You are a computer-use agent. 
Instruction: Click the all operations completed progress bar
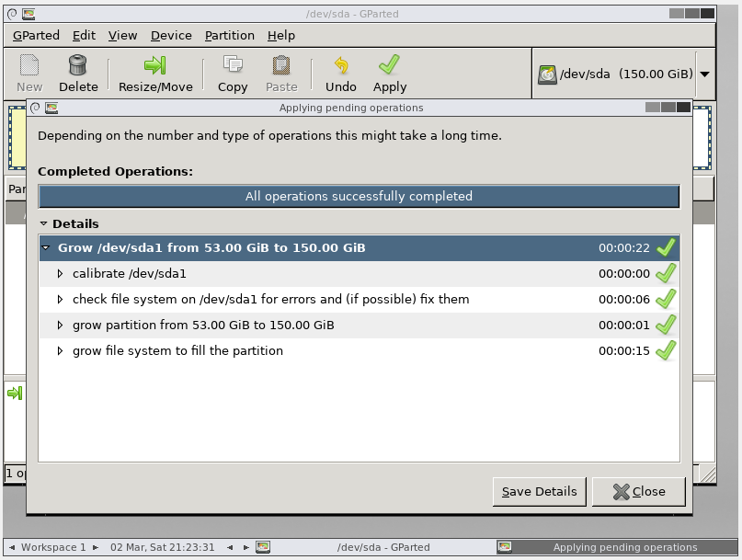point(358,196)
